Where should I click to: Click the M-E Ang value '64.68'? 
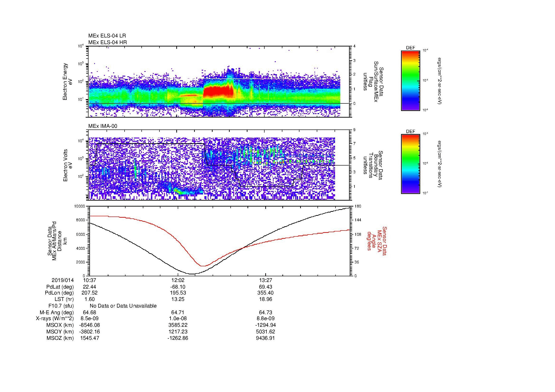point(89,312)
